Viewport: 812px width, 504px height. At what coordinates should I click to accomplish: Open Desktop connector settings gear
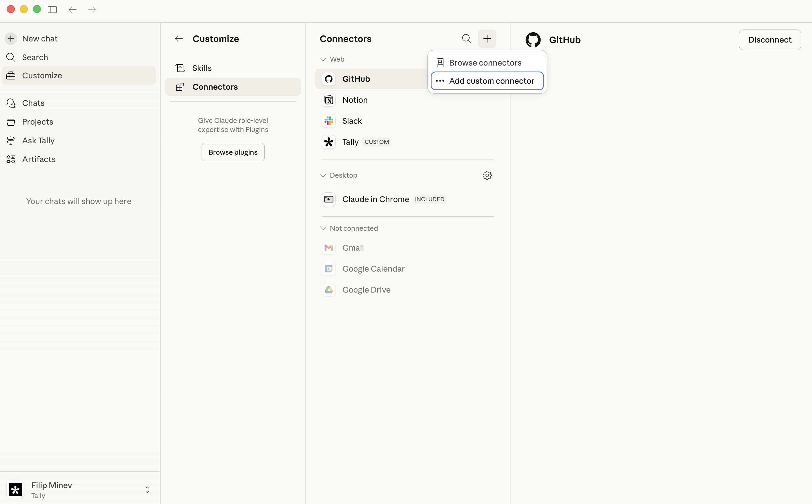coord(487,175)
